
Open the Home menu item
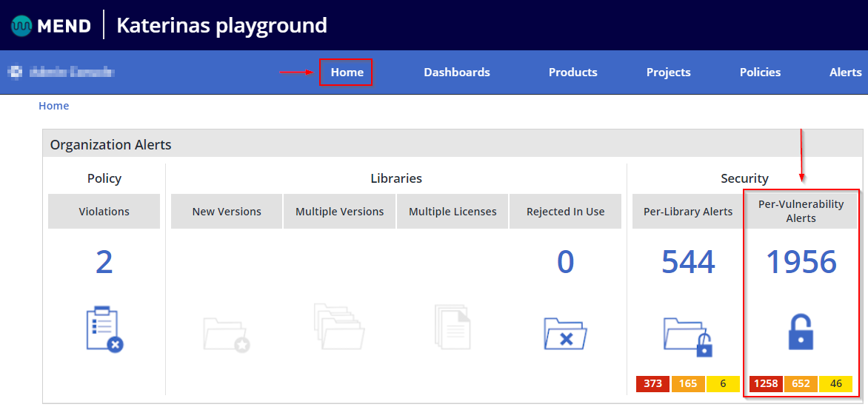coord(347,73)
